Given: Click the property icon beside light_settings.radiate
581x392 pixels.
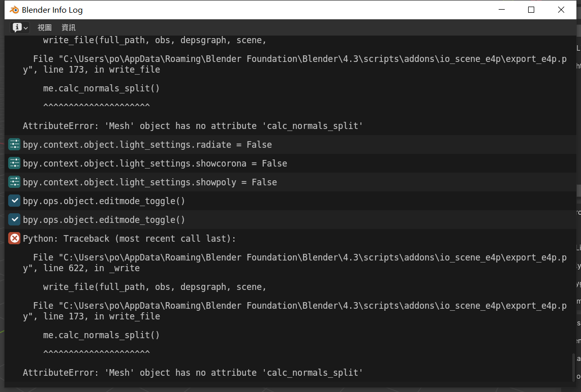Looking at the screenshot, I should (14, 145).
